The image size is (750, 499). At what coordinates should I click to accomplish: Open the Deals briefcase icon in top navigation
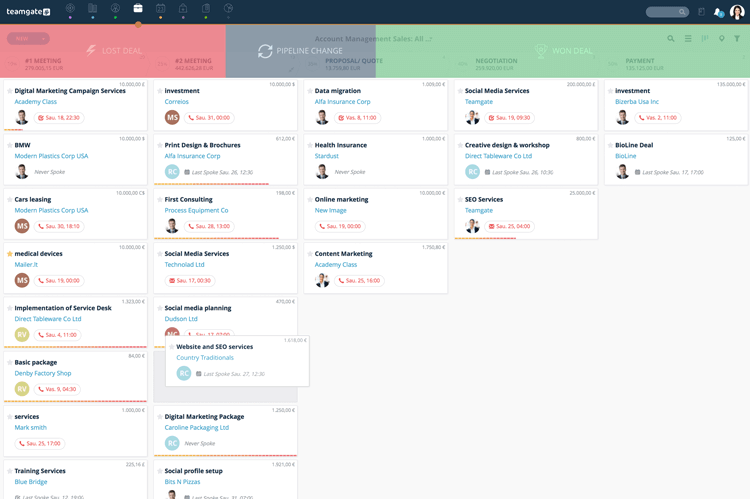coord(138,9)
